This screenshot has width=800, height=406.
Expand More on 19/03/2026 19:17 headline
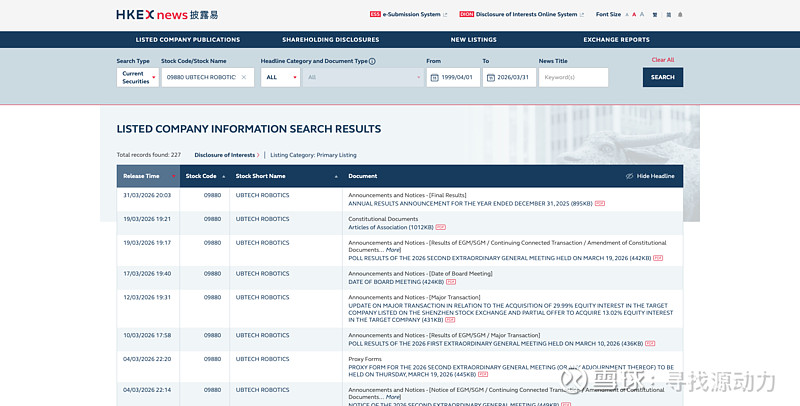point(393,250)
